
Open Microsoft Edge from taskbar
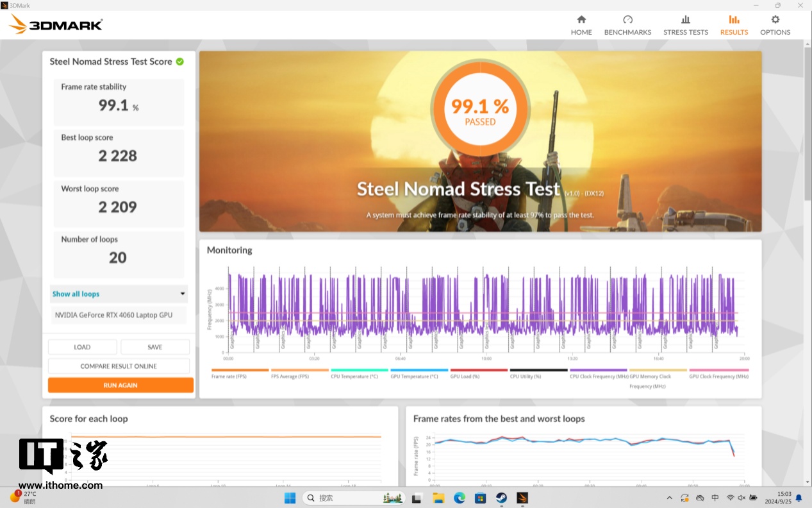click(x=459, y=498)
